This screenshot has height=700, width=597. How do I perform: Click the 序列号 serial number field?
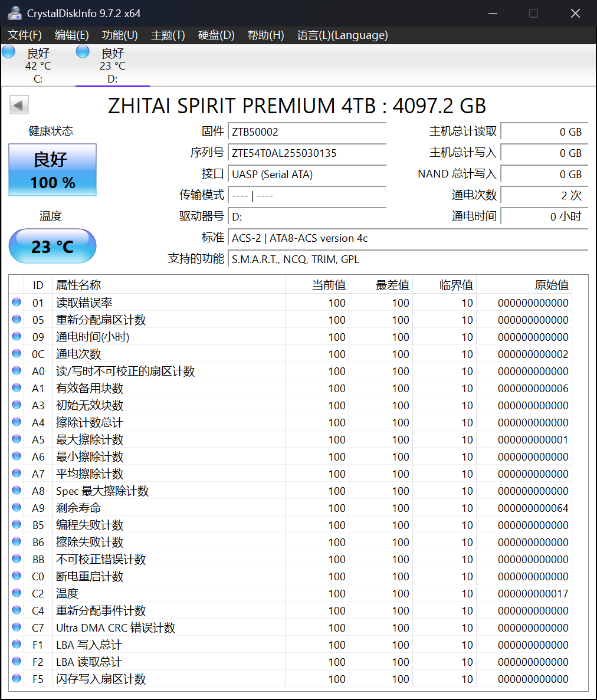(307, 153)
